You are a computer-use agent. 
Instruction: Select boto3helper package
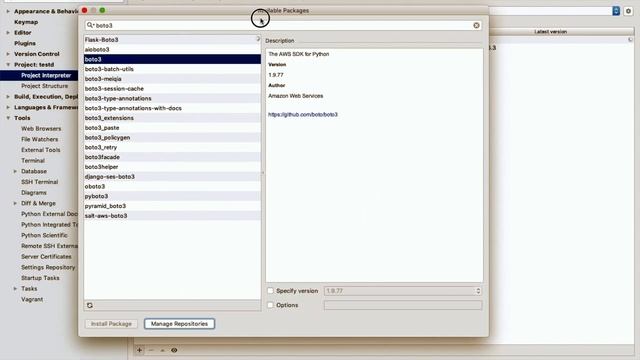(x=172, y=167)
